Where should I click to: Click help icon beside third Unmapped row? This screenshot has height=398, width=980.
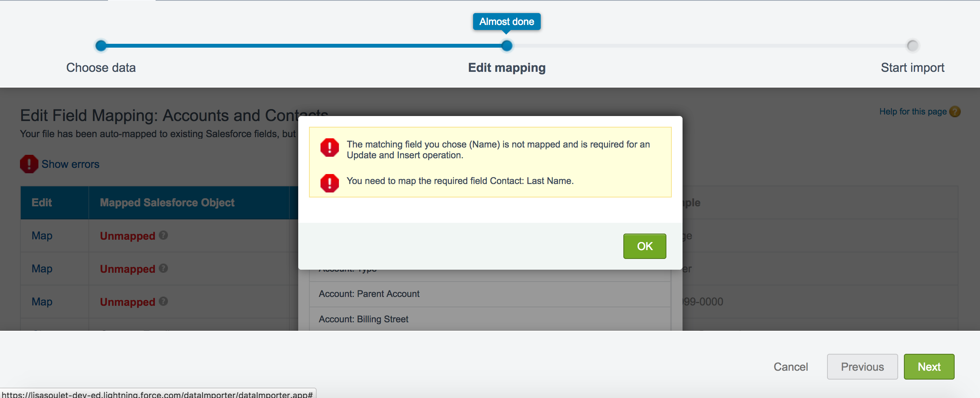(x=163, y=301)
